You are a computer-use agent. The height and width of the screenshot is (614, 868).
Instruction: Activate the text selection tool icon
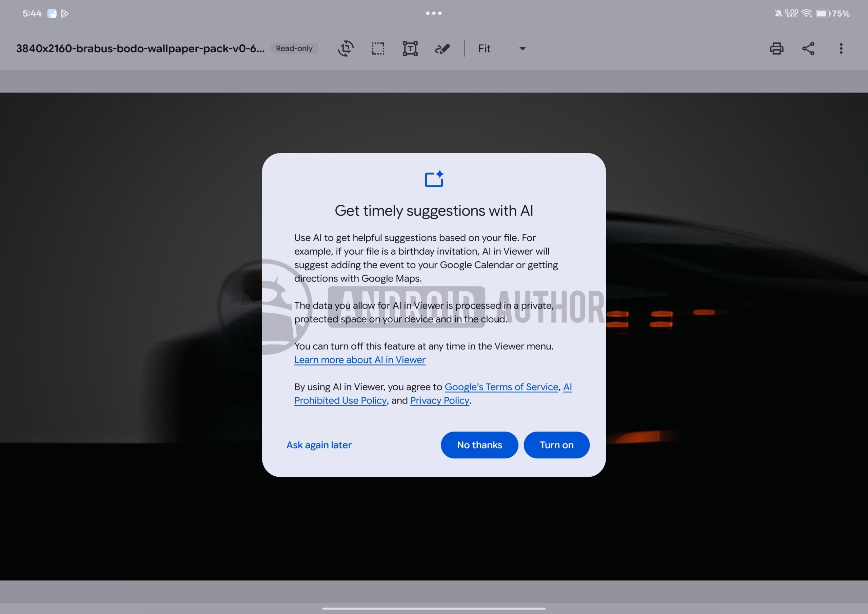pyautogui.click(x=410, y=48)
